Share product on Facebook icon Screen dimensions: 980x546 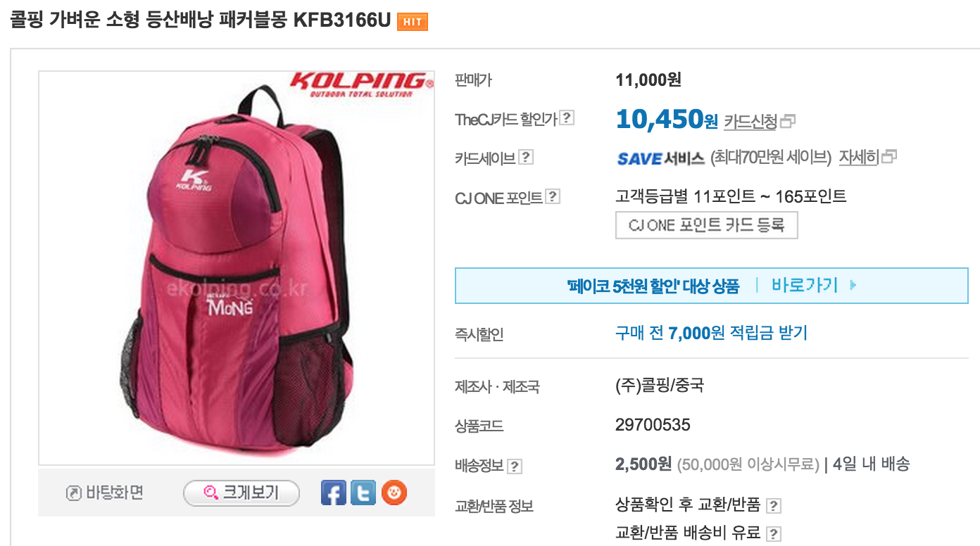click(x=334, y=493)
